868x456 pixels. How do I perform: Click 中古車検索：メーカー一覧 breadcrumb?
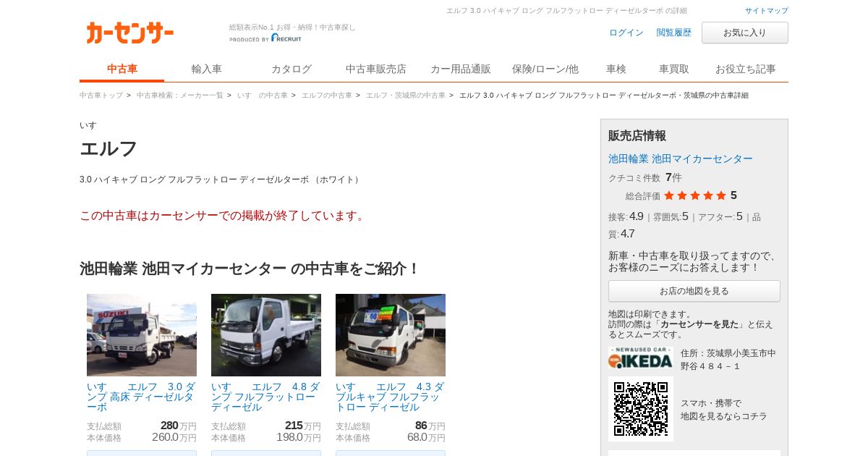(x=180, y=96)
